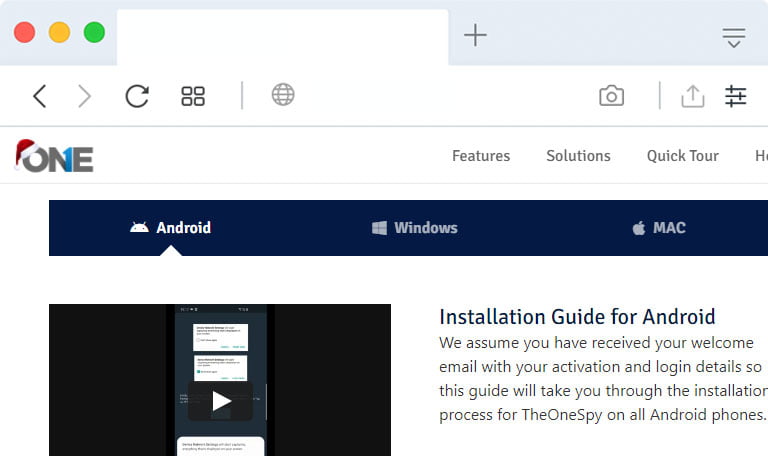Open browser settings sliders icon
The width and height of the screenshot is (768, 456).
(x=735, y=96)
